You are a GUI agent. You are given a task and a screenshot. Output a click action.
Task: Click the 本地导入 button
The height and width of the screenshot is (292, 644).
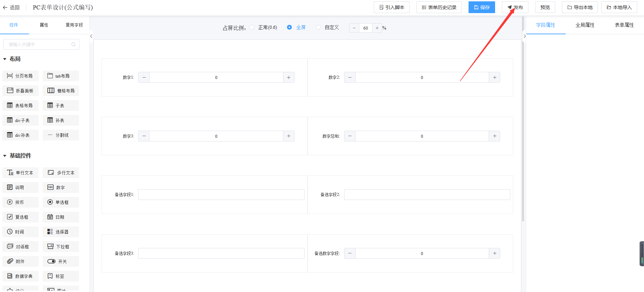tap(619, 7)
